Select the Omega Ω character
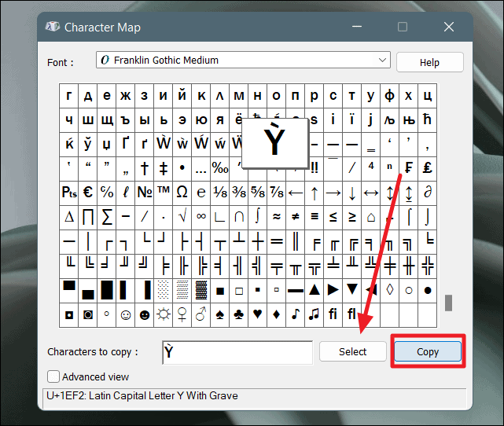The height and width of the screenshot is (426, 504). tap(182, 193)
